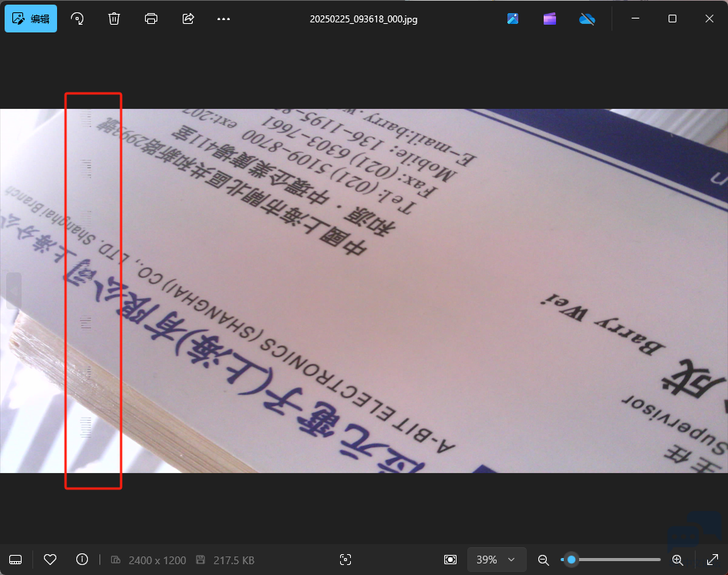Start the scan text (visual search) icon

[x=345, y=560]
